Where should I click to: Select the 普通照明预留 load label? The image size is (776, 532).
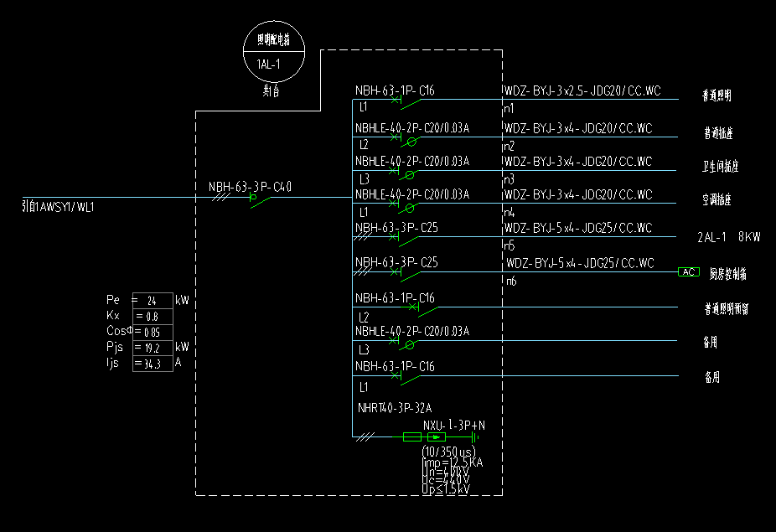[x=727, y=309]
